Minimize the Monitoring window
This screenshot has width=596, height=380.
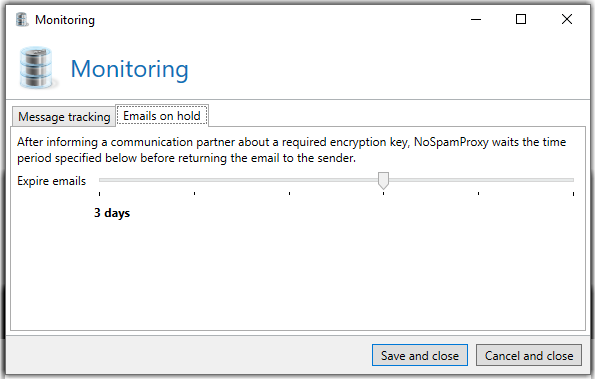476,19
